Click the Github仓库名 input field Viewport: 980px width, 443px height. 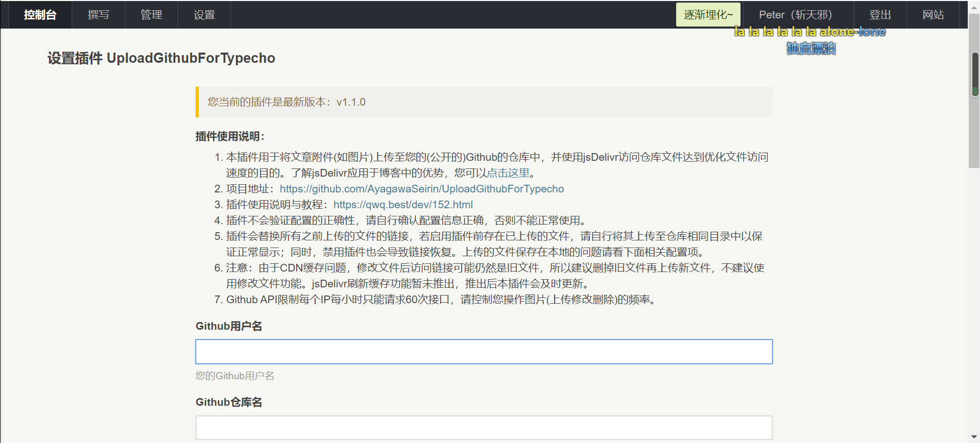pyautogui.click(x=484, y=428)
